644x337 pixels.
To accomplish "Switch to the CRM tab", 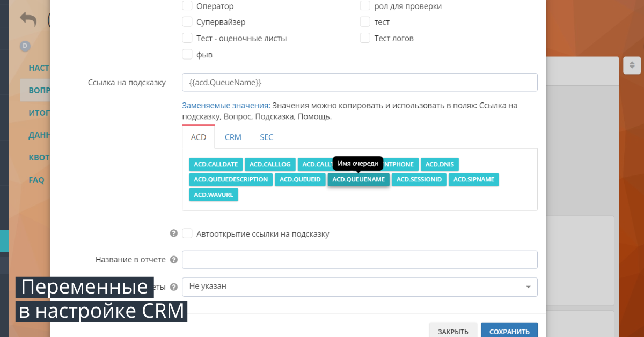I will [x=233, y=137].
